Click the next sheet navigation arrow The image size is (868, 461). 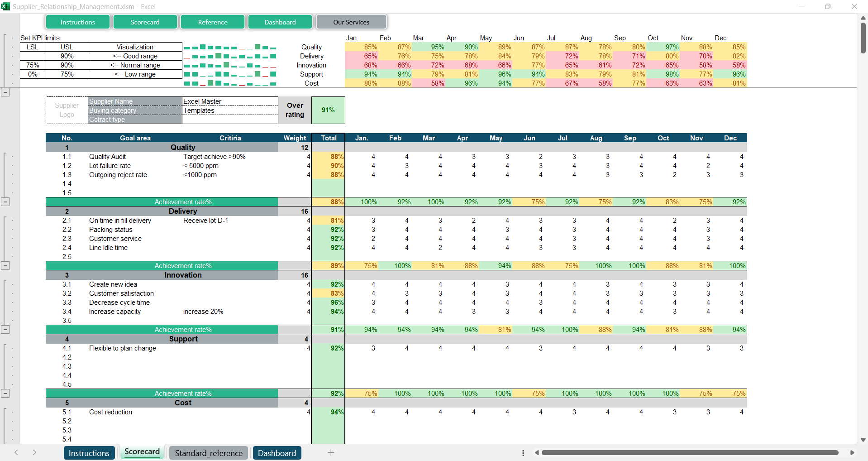tap(34, 452)
